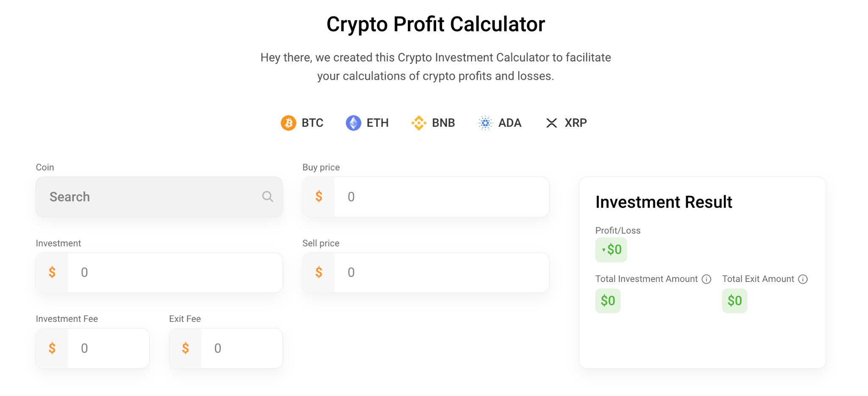Select the BTC Bitcoin icon

[289, 123]
